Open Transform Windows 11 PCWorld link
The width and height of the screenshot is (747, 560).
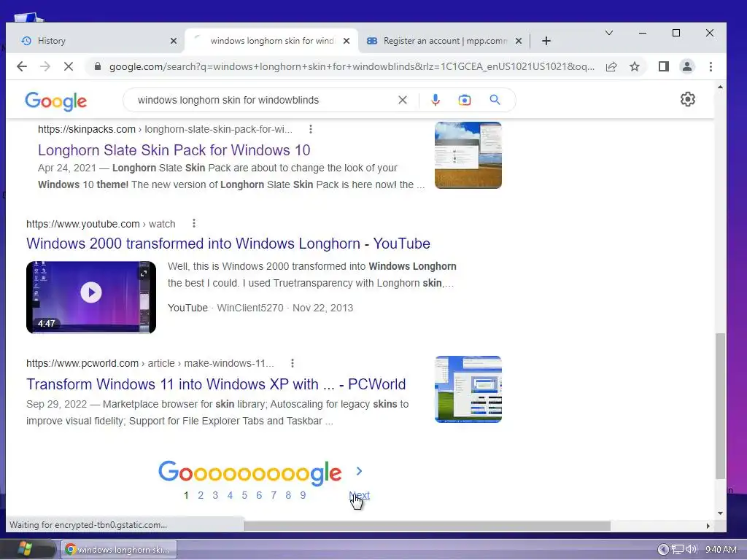click(216, 384)
